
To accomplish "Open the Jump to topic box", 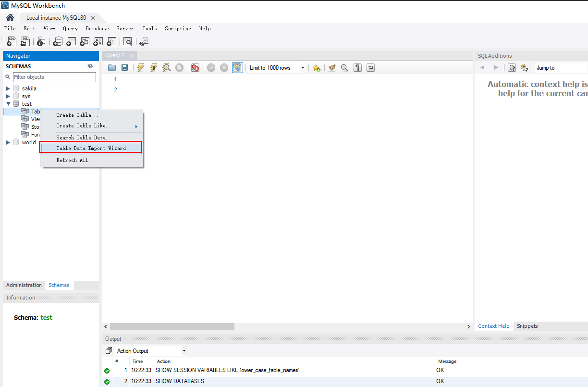I will click(x=562, y=68).
